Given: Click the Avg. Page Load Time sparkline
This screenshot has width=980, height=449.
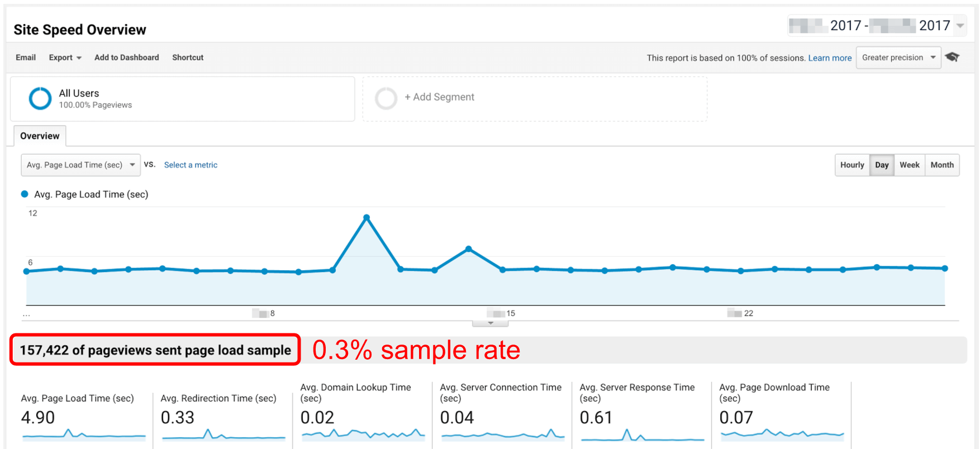Looking at the screenshot, I should pyautogui.click(x=84, y=434).
